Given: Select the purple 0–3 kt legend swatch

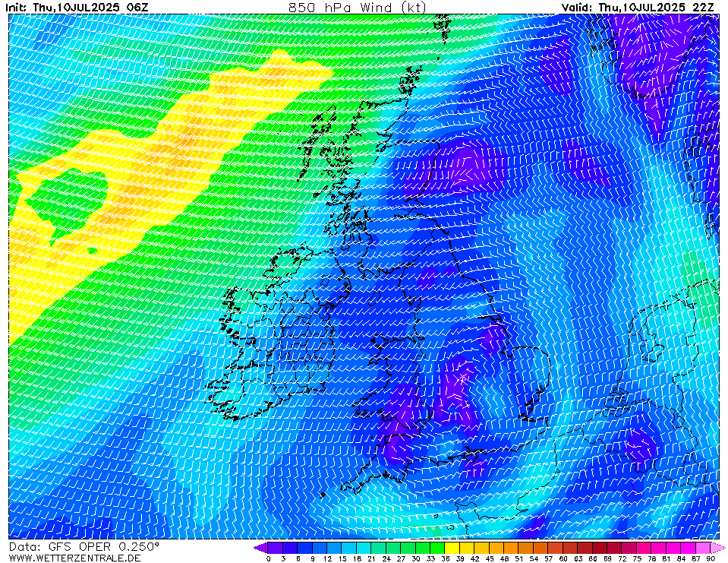Looking at the screenshot, I should 276,548.
